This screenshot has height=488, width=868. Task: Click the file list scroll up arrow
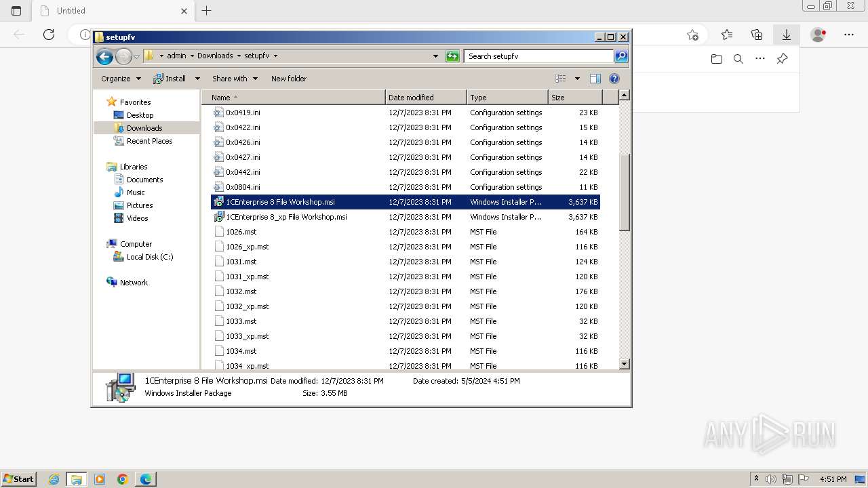click(x=625, y=96)
